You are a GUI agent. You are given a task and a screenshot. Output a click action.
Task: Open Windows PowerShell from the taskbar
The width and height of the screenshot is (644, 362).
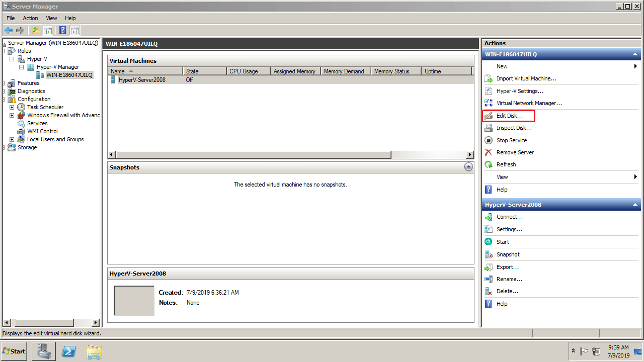coord(69,351)
